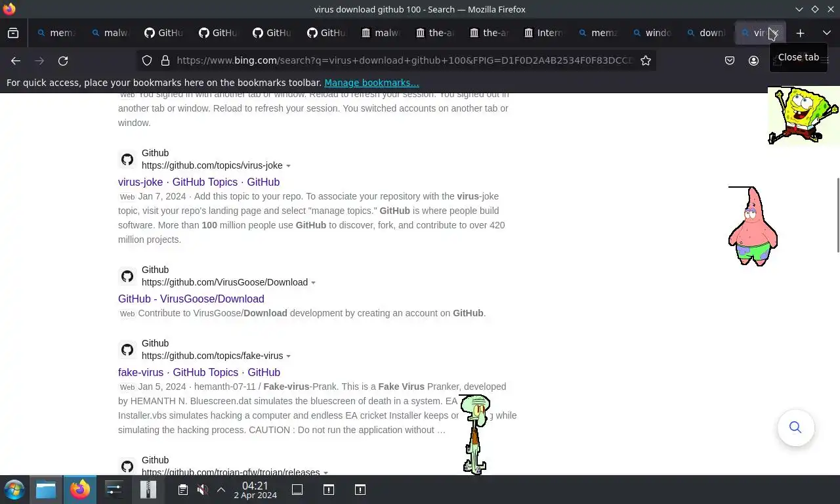
Task: Click "Github" site name above fake-virus URL
Action: point(155,343)
